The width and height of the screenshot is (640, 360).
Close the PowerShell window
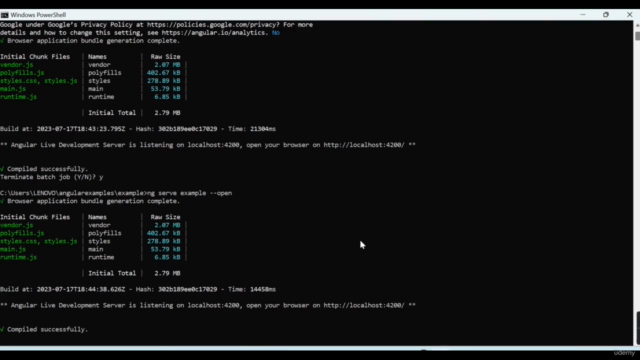tap(629, 15)
